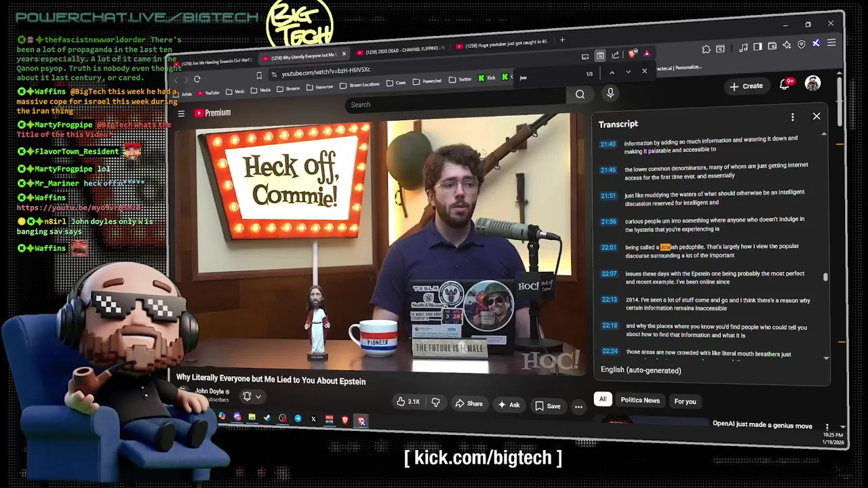Jump to transcript timestamp 22:13
The image size is (868, 488).
pyautogui.click(x=610, y=299)
